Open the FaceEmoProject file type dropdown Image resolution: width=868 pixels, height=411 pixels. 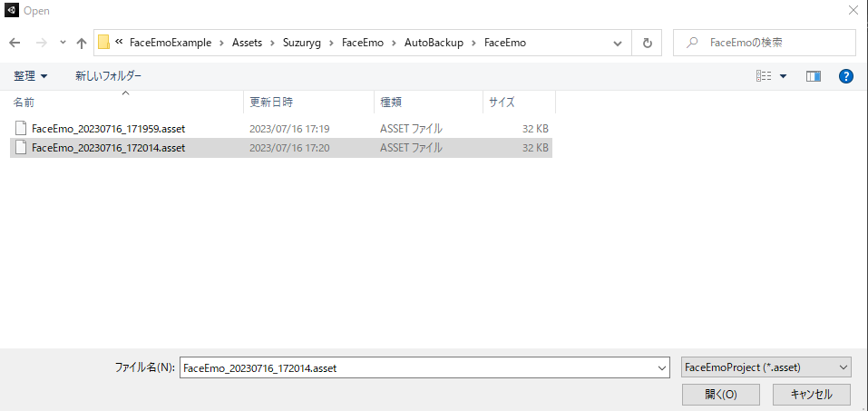[x=766, y=367]
